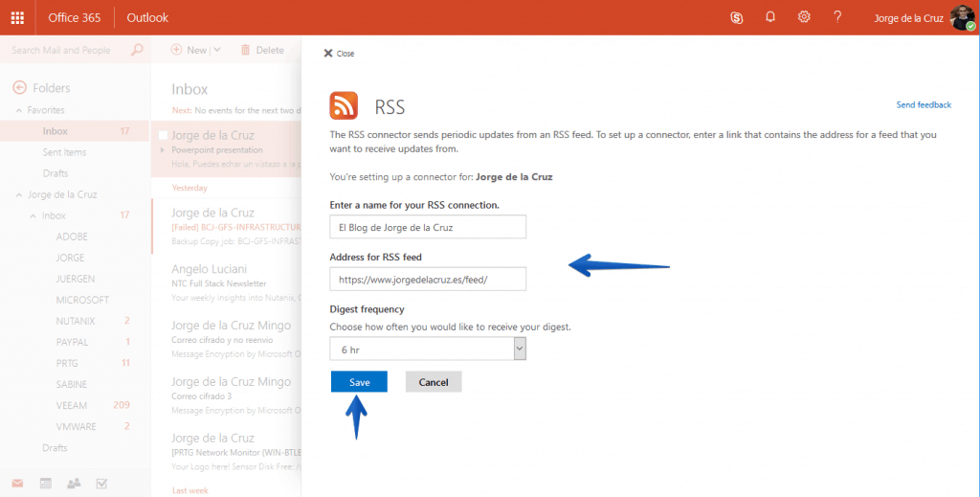980x497 pixels.
Task: Open the Office 365 app launcher grid
Action: [x=17, y=17]
